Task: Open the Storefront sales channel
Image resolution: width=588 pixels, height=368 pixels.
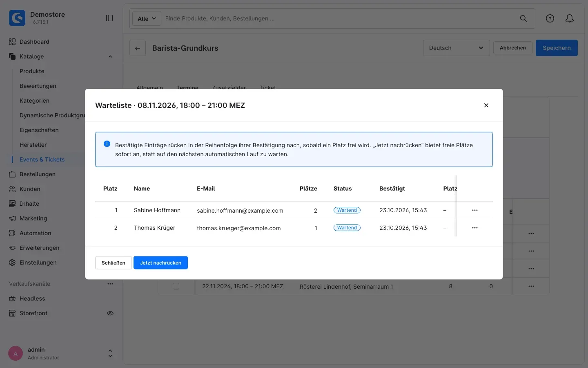Action: pos(33,313)
